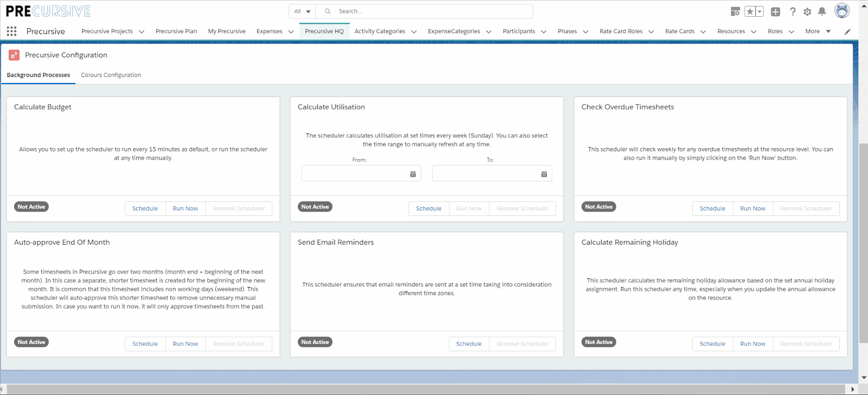
Task: Open the user profile avatar
Action: click(x=842, y=11)
